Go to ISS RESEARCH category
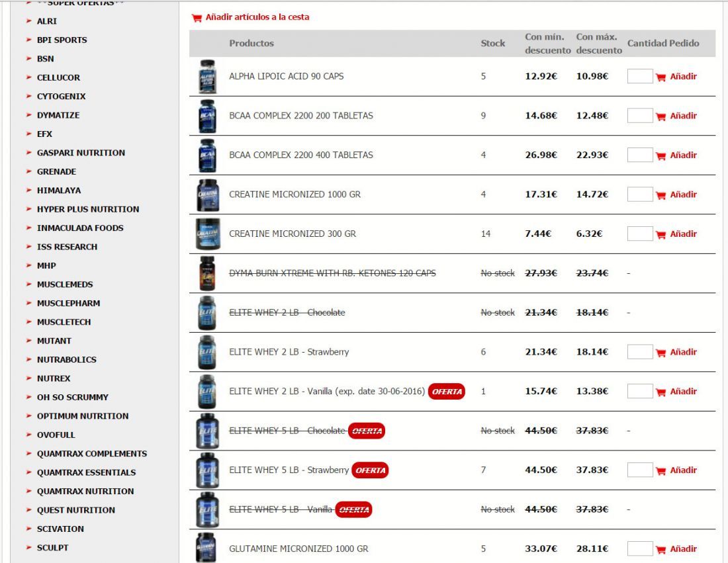 coord(68,247)
